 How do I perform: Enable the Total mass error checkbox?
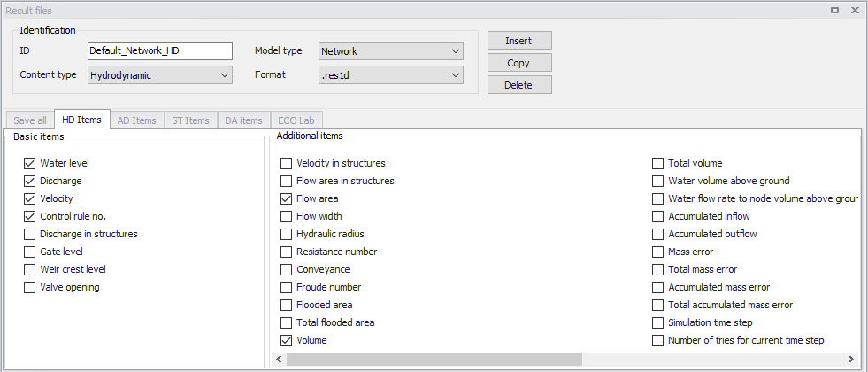657,269
